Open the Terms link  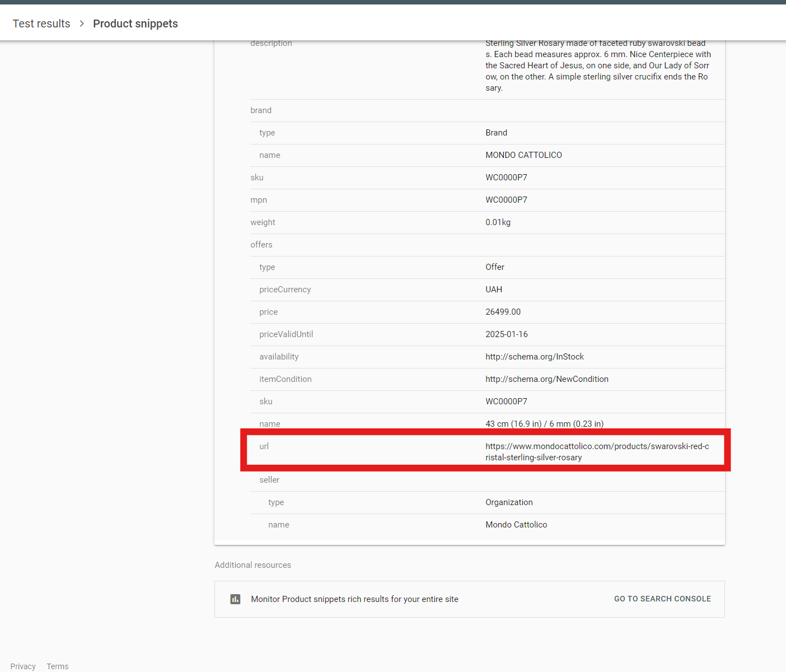click(58, 666)
